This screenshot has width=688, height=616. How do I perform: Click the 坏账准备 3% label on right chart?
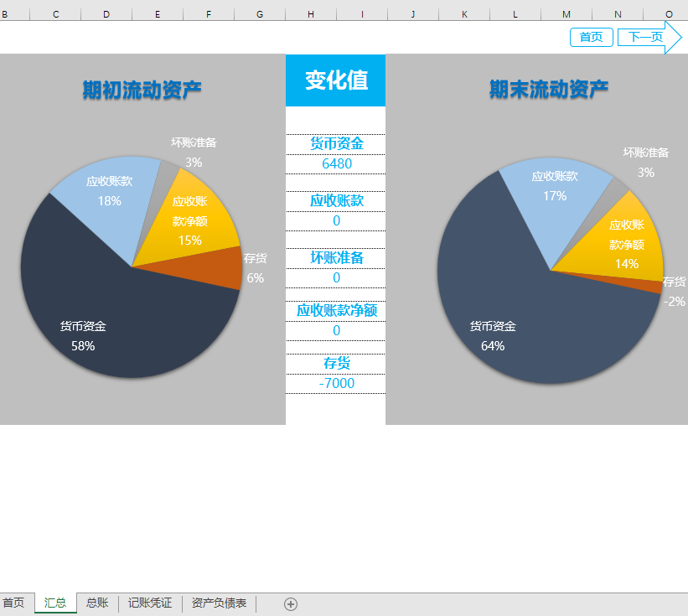(x=646, y=163)
